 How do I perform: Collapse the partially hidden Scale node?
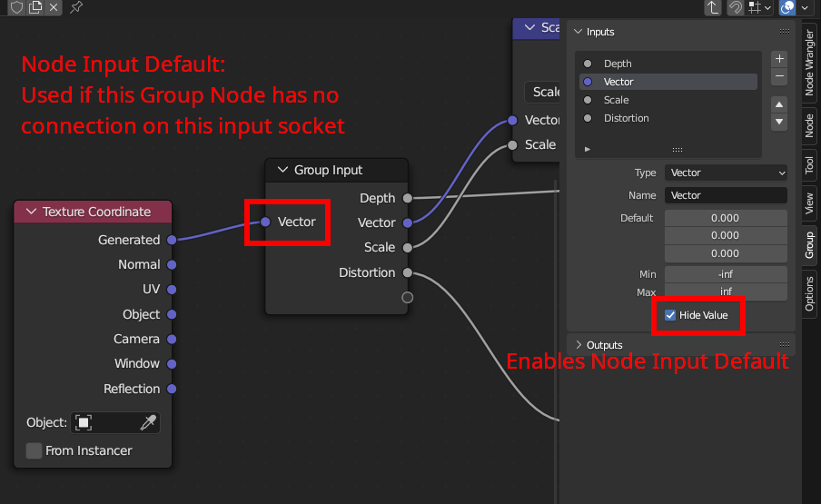click(x=529, y=27)
